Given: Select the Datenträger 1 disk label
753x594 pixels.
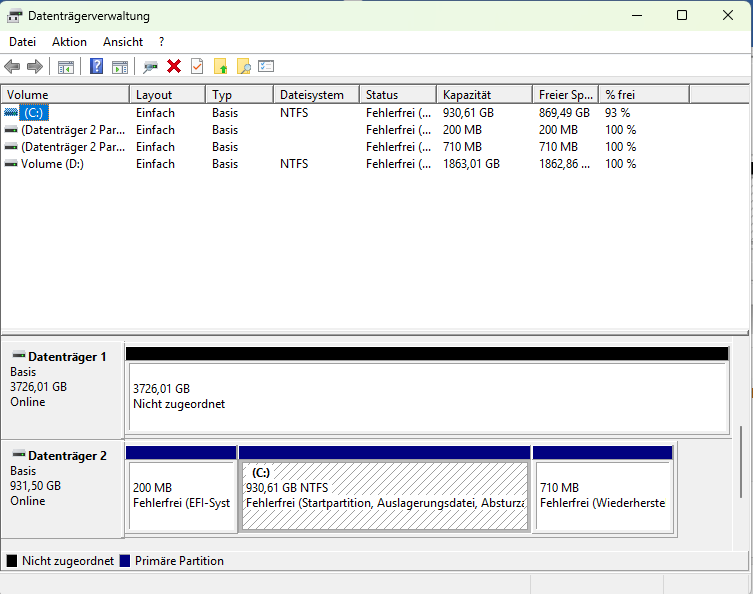Looking at the screenshot, I should pos(62,390).
